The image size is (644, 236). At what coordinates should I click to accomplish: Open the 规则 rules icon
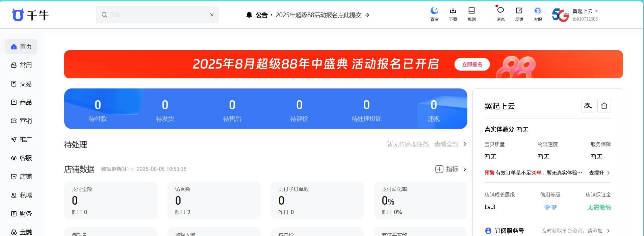[471, 11]
